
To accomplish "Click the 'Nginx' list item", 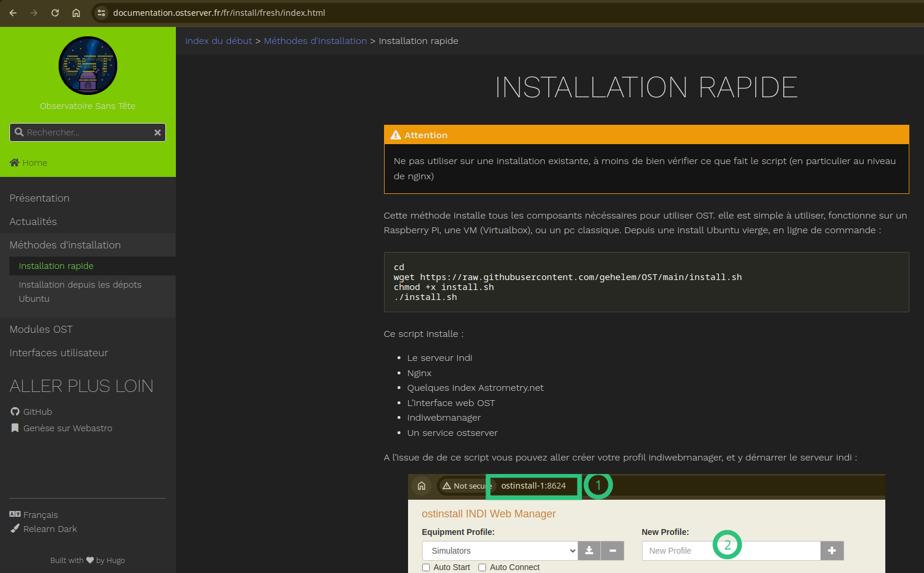I will pyautogui.click(x=419, y=373).
